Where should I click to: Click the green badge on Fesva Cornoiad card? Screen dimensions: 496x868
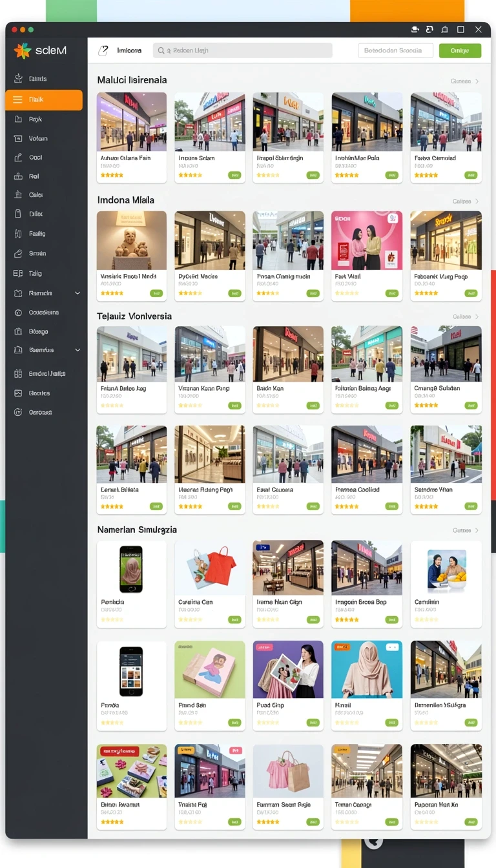(471, 175)
